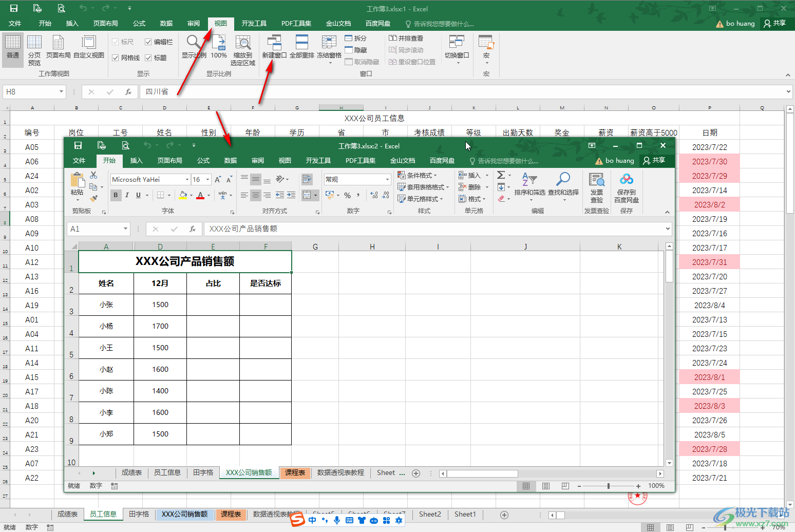This screenshot has width=795, height=532.
Task: Click zoom slider in front window status bar
Action: coord(609,486)
